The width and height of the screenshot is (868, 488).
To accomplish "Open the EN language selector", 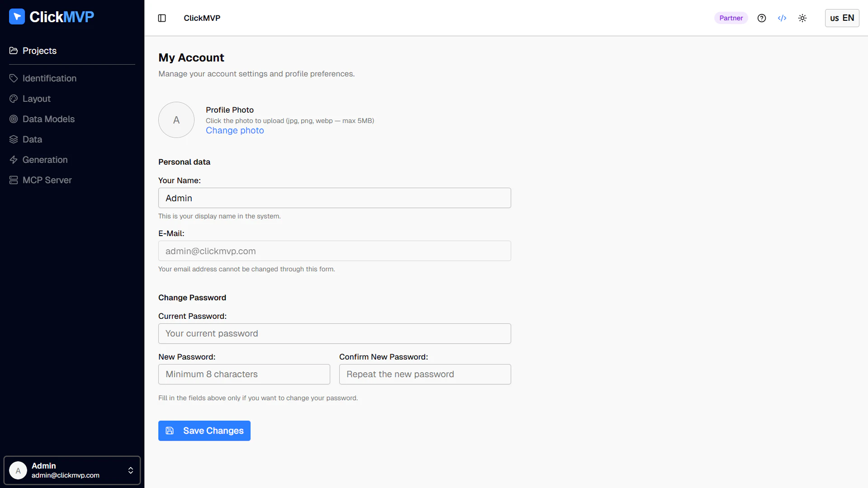I will [842, 18].
